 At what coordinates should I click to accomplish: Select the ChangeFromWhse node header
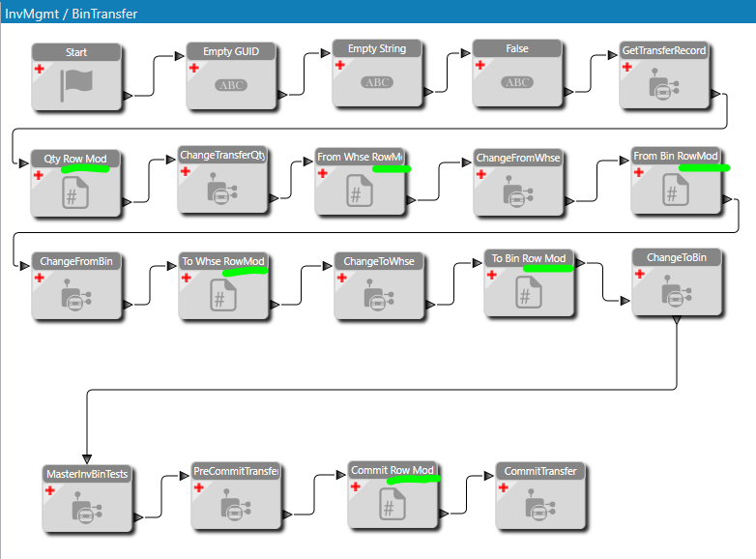click(x=518, y=158)
